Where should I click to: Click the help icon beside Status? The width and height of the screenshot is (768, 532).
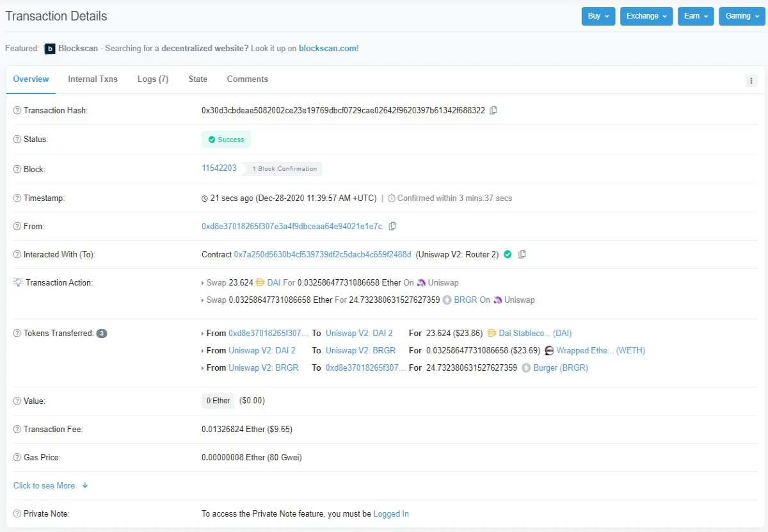(17, 140)
